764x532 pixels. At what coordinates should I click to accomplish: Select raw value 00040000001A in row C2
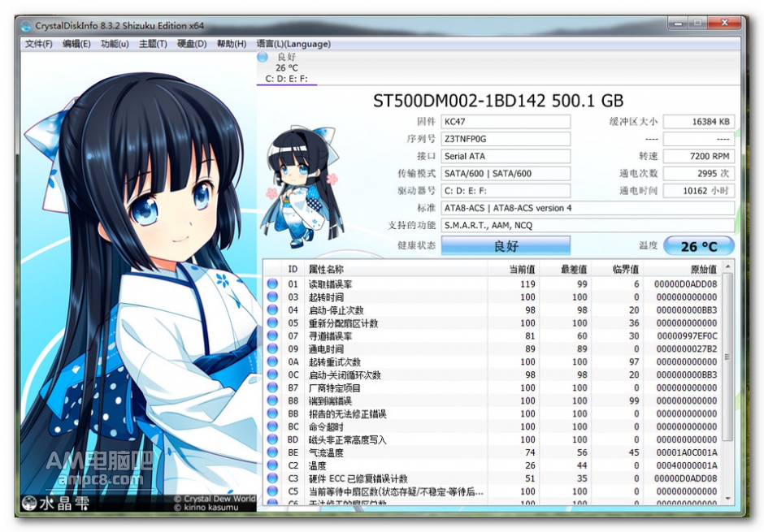[x=687, y=465]
